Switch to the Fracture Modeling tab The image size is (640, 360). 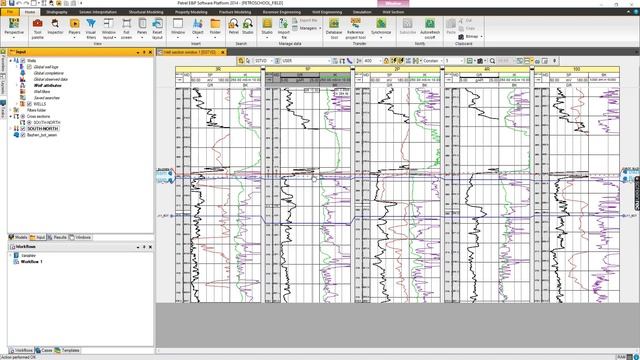coord(235,12)
